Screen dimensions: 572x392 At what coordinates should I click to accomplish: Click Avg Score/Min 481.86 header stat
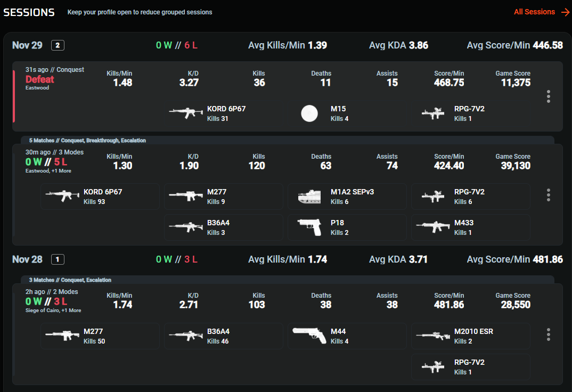[514, 259]
